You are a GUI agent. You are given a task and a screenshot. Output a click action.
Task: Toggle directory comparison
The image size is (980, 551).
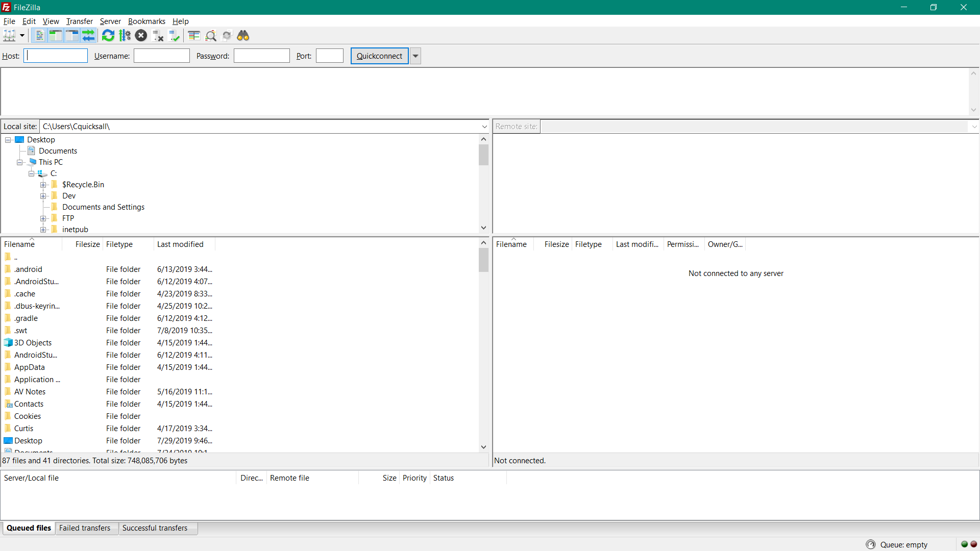(211, 36)
